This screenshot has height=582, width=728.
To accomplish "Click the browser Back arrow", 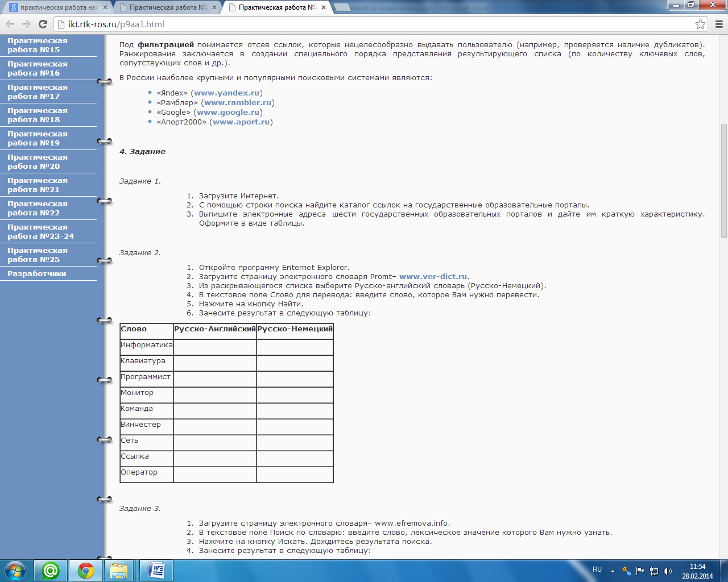I will click(x=10, y=24).
